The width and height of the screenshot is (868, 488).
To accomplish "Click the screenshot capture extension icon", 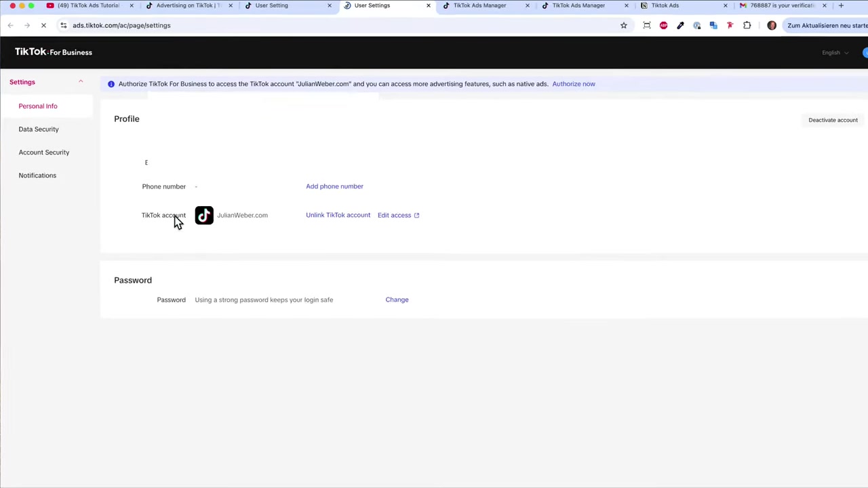I will tap(647, 26).
